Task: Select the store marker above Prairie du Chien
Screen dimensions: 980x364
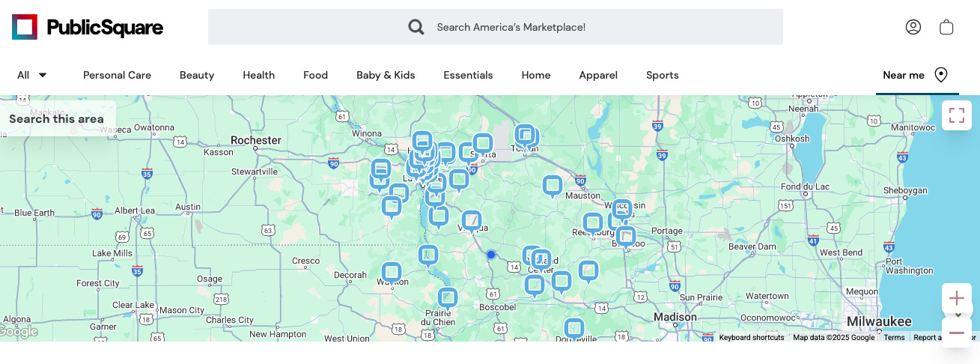Action: click(x=448, y=299)
